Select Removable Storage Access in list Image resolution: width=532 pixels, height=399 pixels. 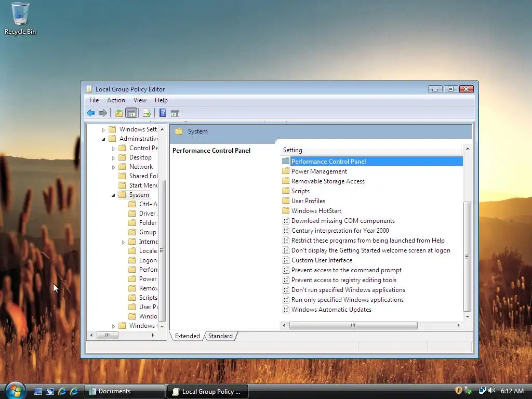coord(328,181)
